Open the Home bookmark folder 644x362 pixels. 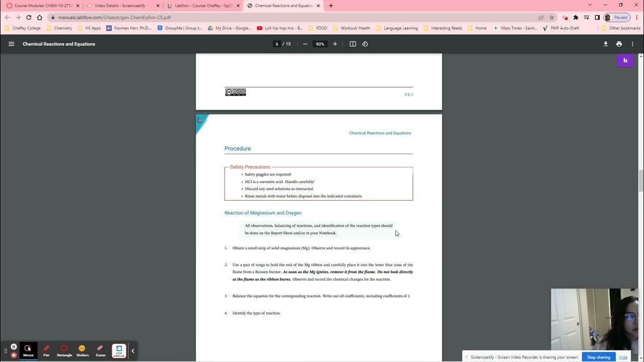477,28
